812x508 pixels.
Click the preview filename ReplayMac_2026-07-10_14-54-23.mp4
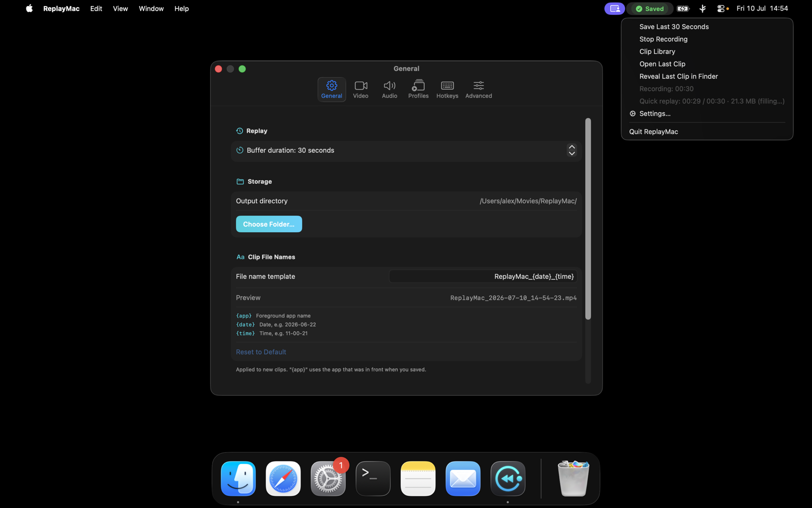pos(514,298)
